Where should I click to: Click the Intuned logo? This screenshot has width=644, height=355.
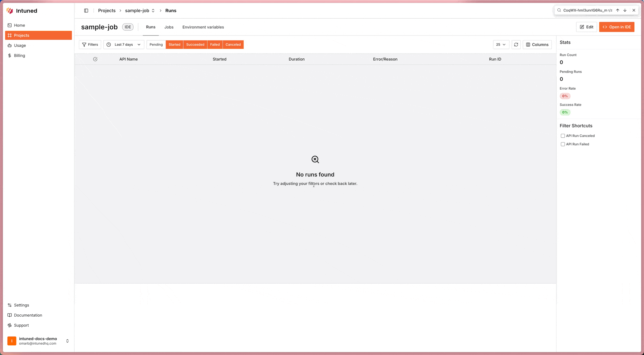coord(10,11)
